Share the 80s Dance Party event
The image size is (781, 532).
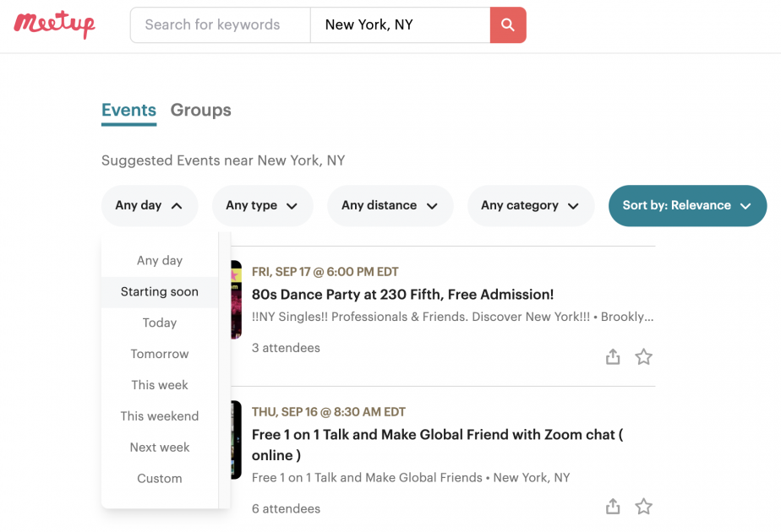coord(613,356)
